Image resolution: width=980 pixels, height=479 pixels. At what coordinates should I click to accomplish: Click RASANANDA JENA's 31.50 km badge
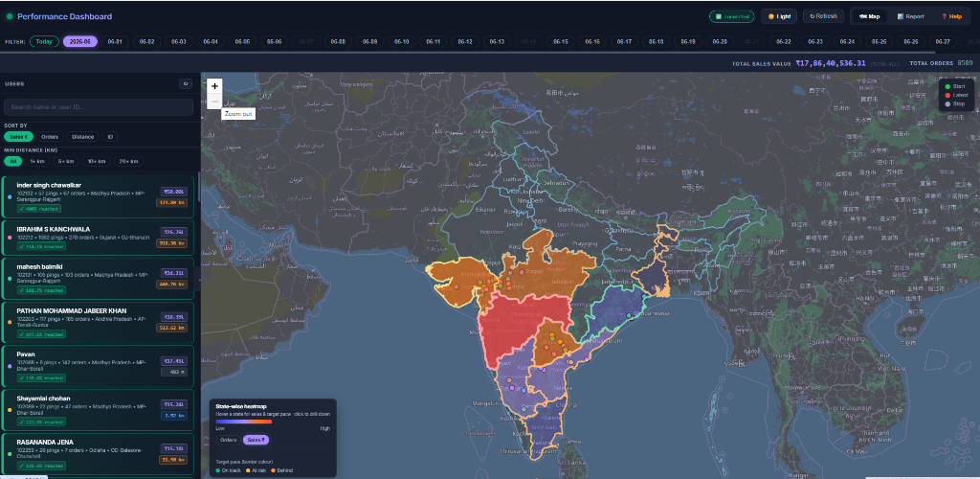[x=172, y=459]
